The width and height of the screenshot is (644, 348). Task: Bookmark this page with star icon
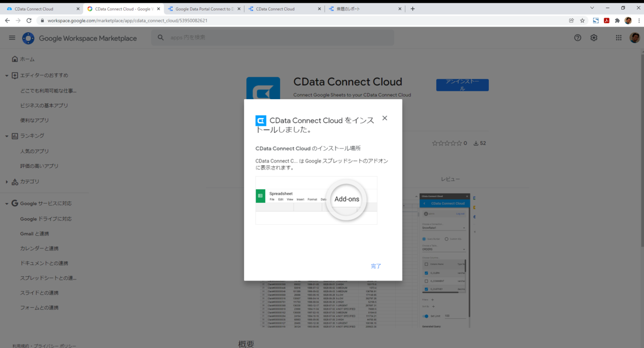[582, 20]
